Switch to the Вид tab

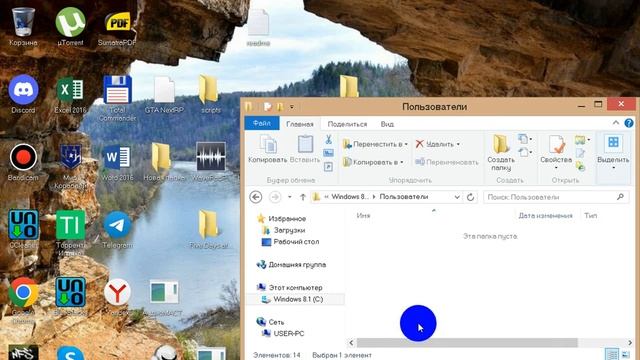click(x=387, y=124)
